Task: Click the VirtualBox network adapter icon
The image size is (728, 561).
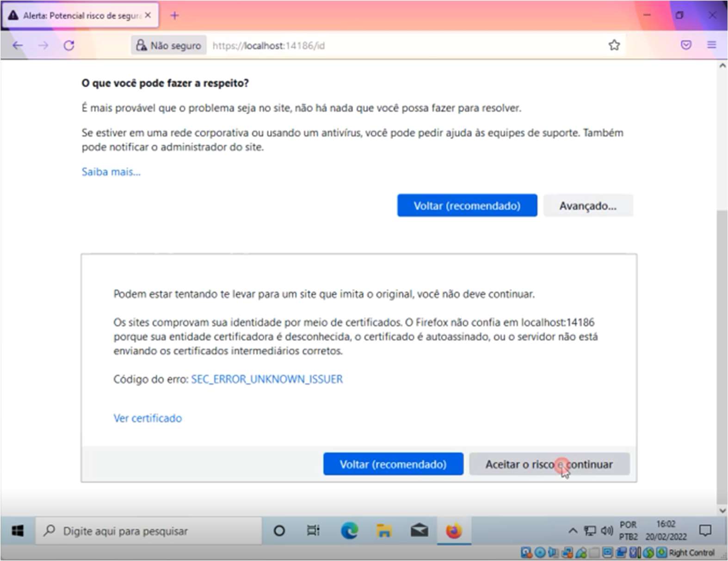Action: 568,552
